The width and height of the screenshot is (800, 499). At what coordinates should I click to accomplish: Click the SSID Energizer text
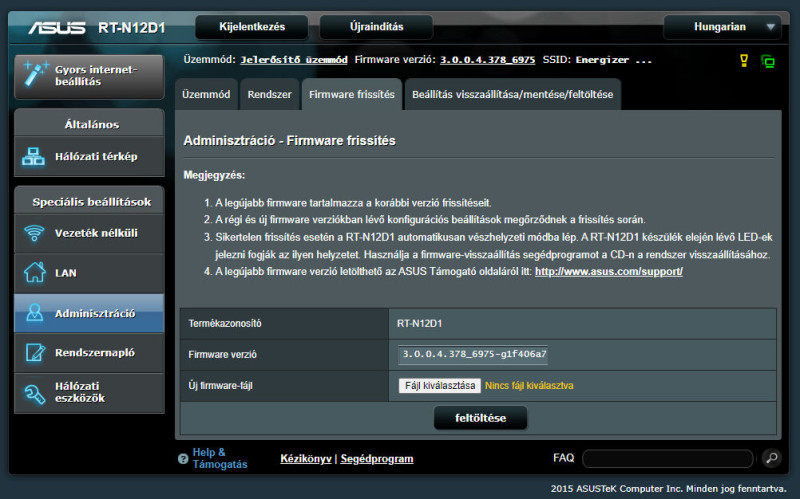[614, 60]
